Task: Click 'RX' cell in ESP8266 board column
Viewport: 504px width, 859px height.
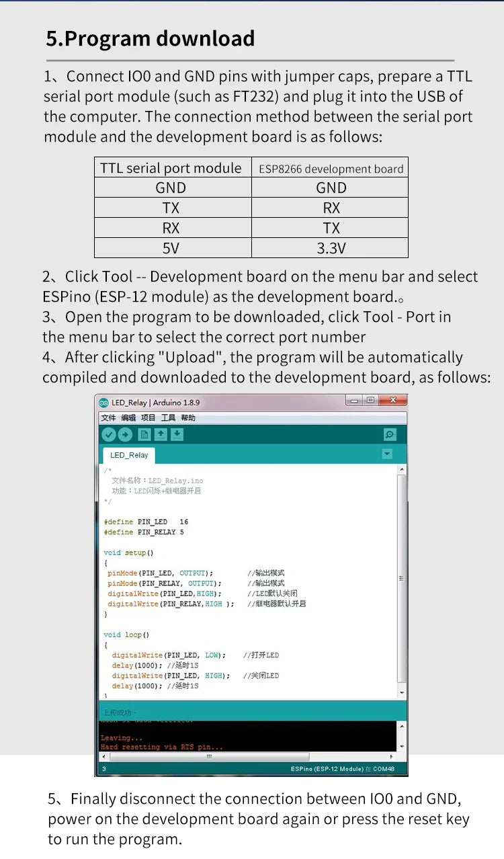Action: [x=331, y=208]
